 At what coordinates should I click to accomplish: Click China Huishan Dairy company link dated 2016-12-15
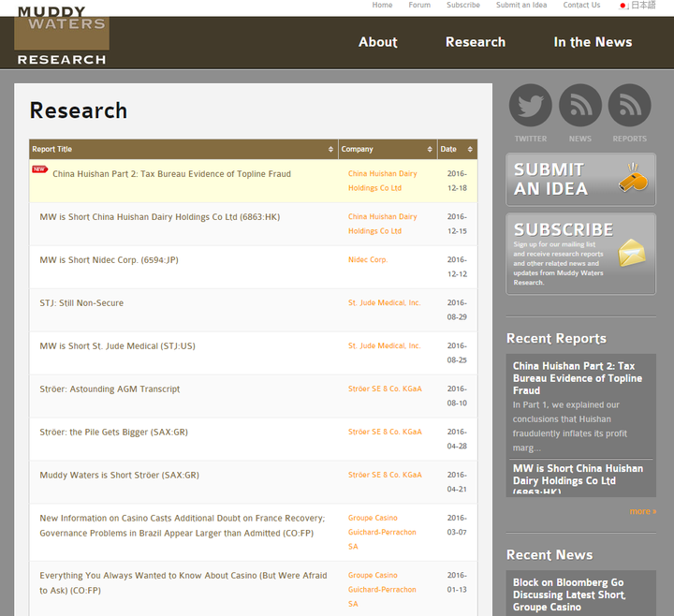(x=382, y=224)
